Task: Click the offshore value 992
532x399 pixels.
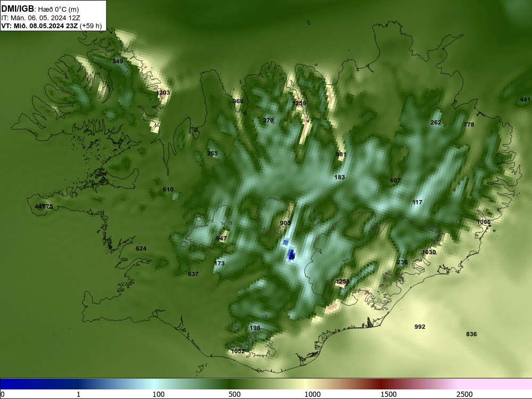Action: (x=420, y=327)
